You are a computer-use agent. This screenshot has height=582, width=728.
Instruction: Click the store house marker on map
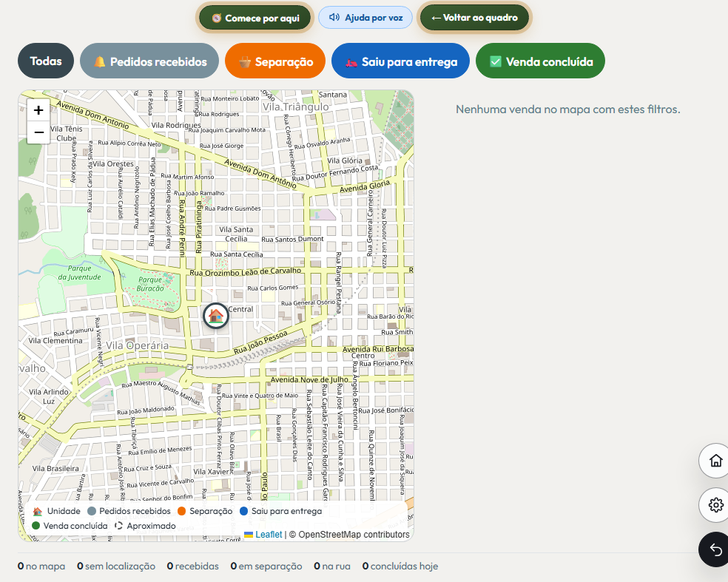(x=216, y=316)
